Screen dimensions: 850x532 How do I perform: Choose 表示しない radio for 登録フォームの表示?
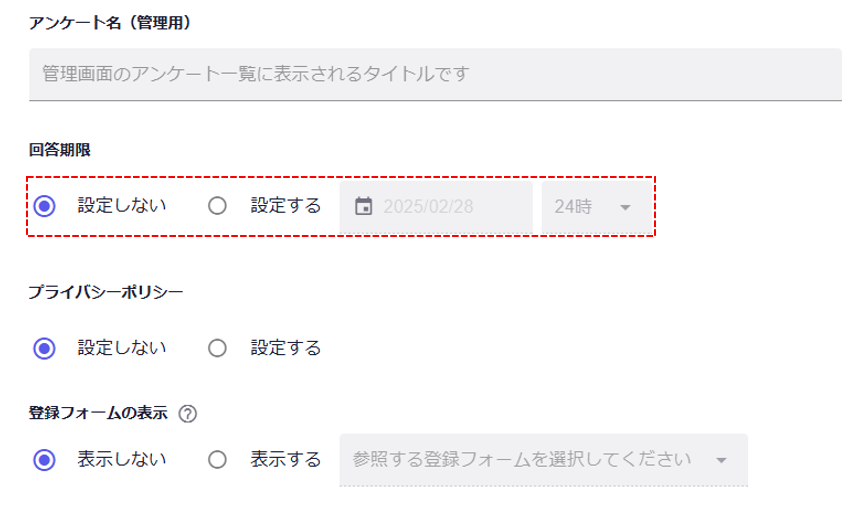click(44, 460)
